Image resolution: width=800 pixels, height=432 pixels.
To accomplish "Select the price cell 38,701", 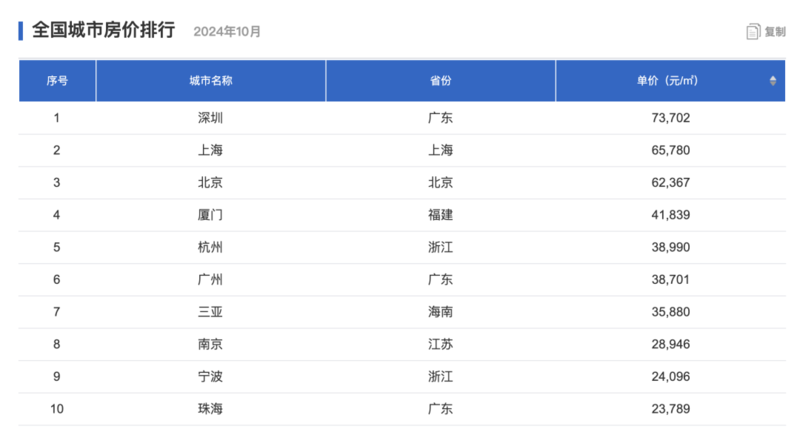I will pyautogui.click(x=670, y=279).
